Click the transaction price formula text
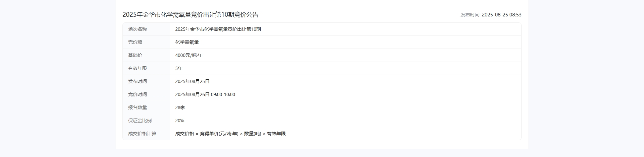This screenshot has width=644, height=157. click(x=230, y=134)
